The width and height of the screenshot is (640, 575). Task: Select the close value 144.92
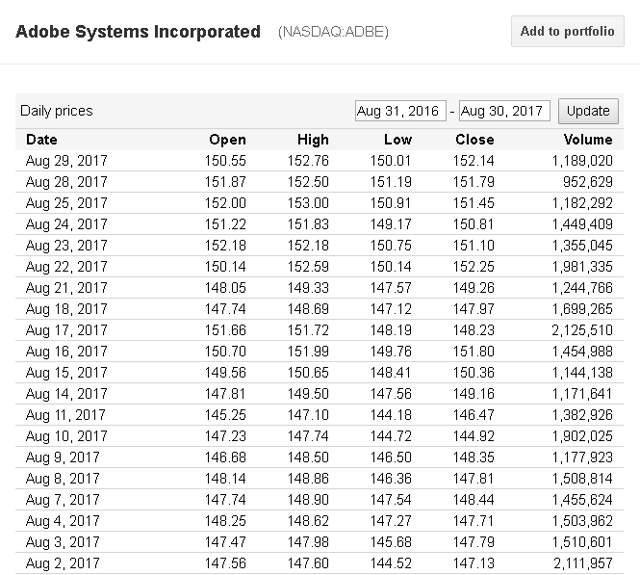pyautogui.click(x=473, y=436)
